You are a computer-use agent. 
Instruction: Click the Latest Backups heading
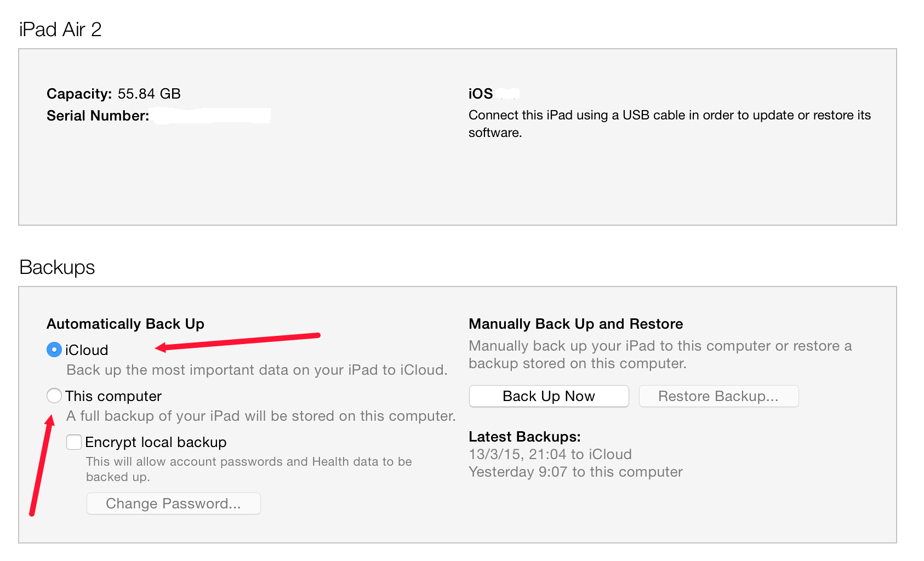pos(524,437)
